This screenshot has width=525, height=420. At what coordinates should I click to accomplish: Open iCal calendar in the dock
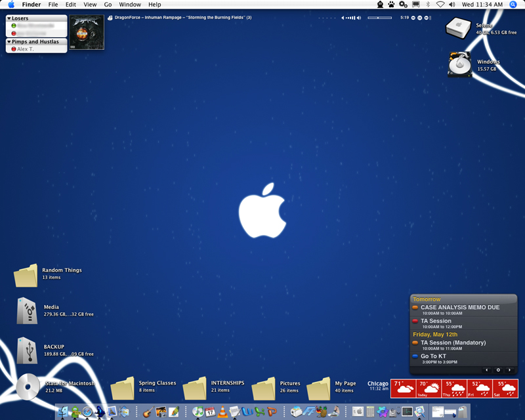pyautogui.click(x=210, y=411)
